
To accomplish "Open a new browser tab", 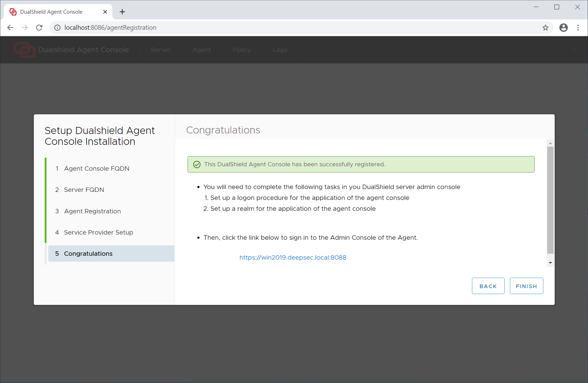I will click(122, 12).
